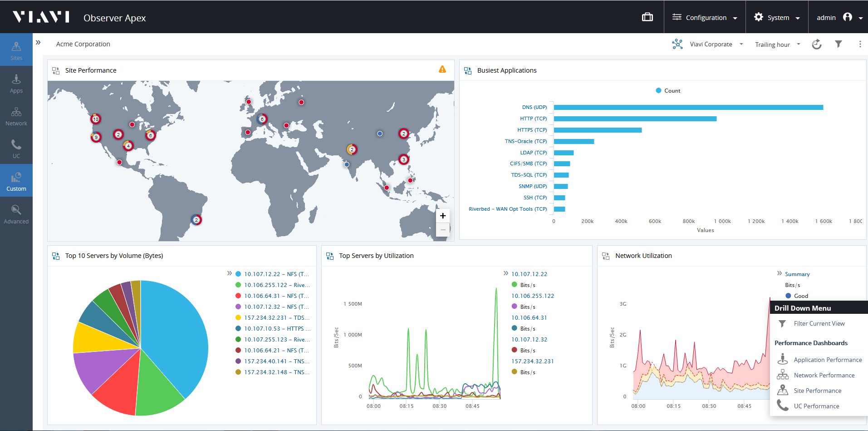Open the Advanced search sidebar section
This screenshot has height=431, width=868.
16,214
